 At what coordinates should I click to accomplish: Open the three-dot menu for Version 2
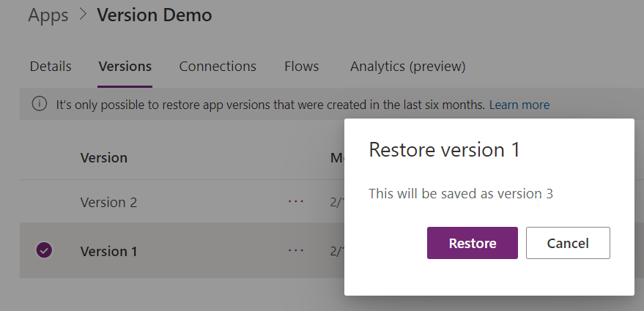(x=296, y=201)
